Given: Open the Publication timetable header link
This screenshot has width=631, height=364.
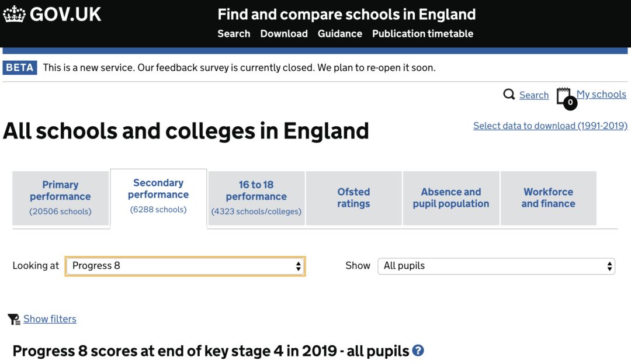Looking at the screenshot, I should point(422,34).
